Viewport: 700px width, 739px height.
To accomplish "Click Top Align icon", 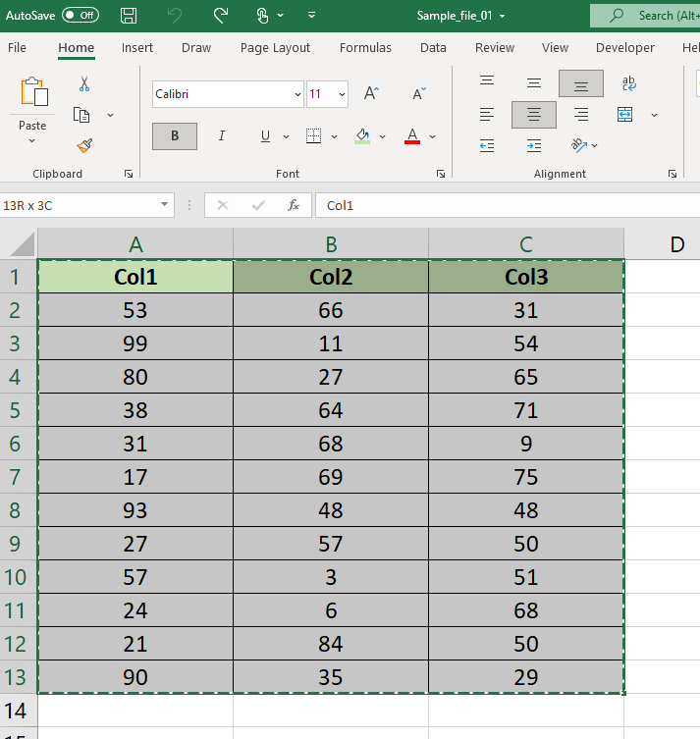I will [486, 81].
